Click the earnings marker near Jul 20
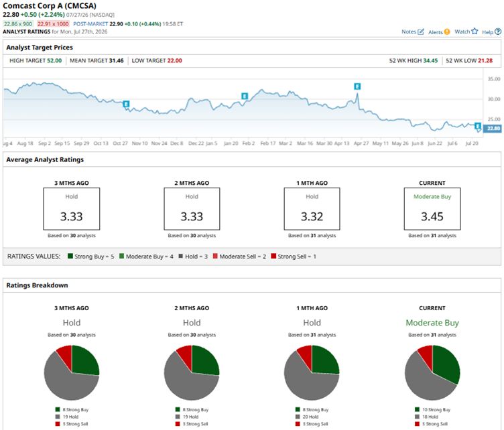 click(x=478, y=126)
